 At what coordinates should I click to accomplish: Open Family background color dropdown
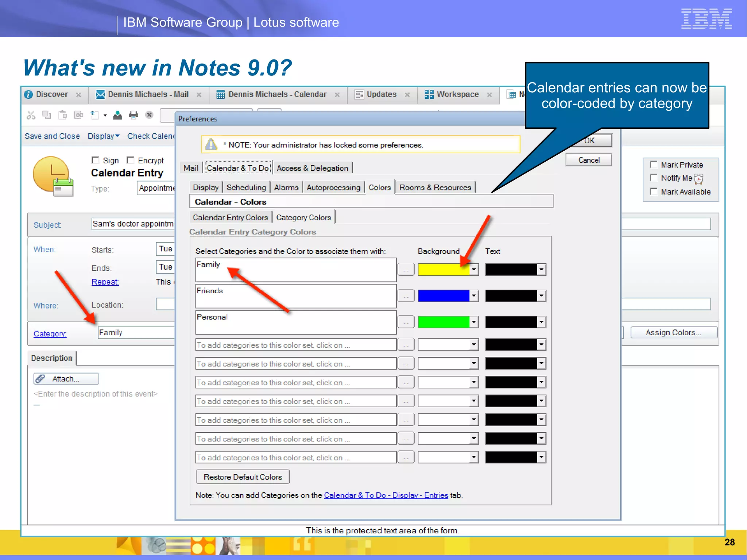pyautogui.click(x=474, y=270)
